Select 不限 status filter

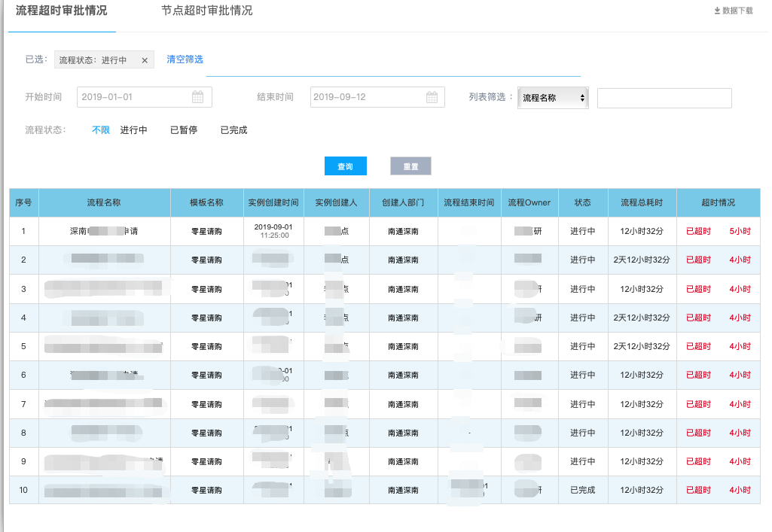pos(101,130)
